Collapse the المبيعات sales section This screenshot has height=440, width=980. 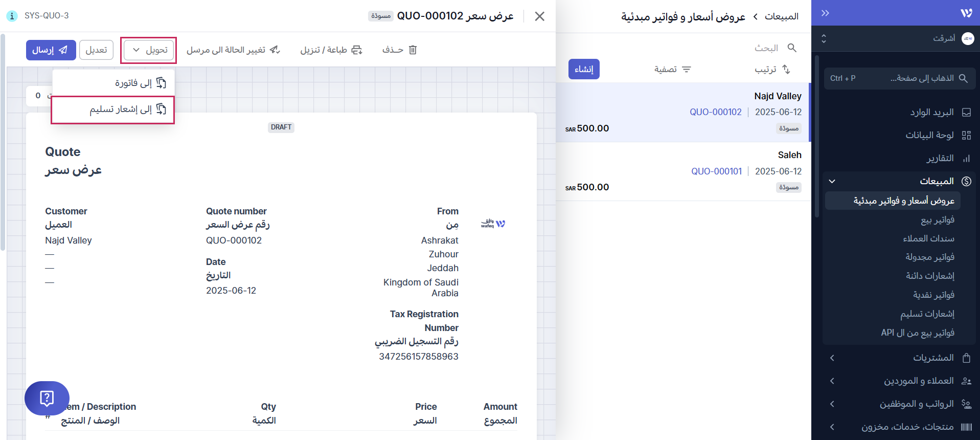click(x=832, y=181)
